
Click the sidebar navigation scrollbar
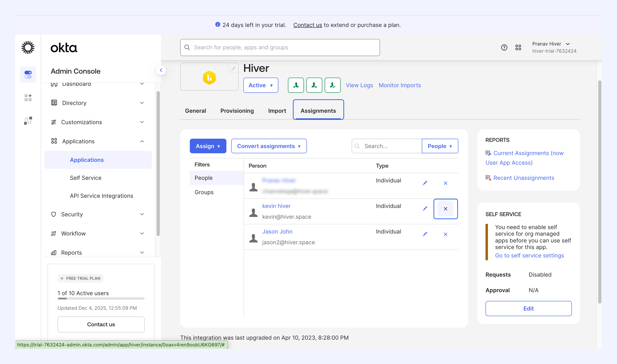coord(158,164)
